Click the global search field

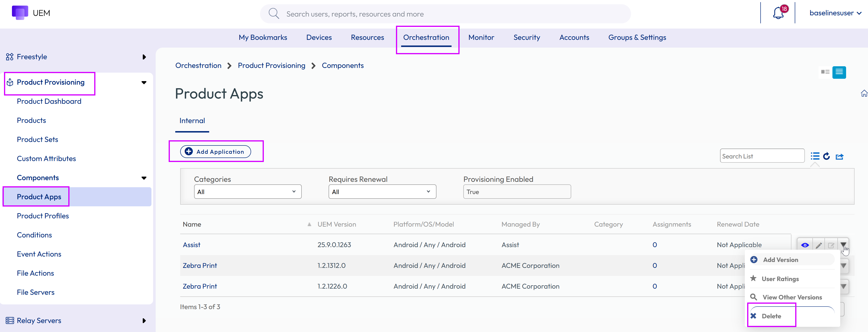(445, 14)
